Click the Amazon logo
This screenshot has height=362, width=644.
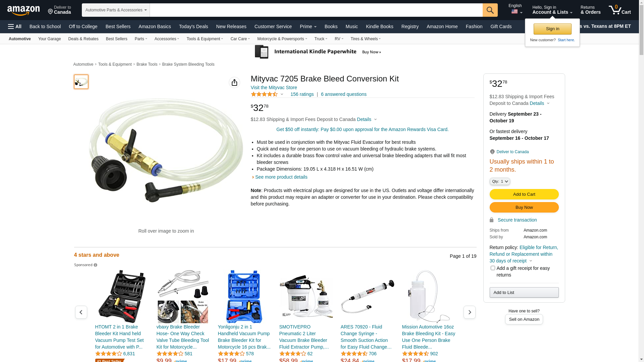click(23, 10)
